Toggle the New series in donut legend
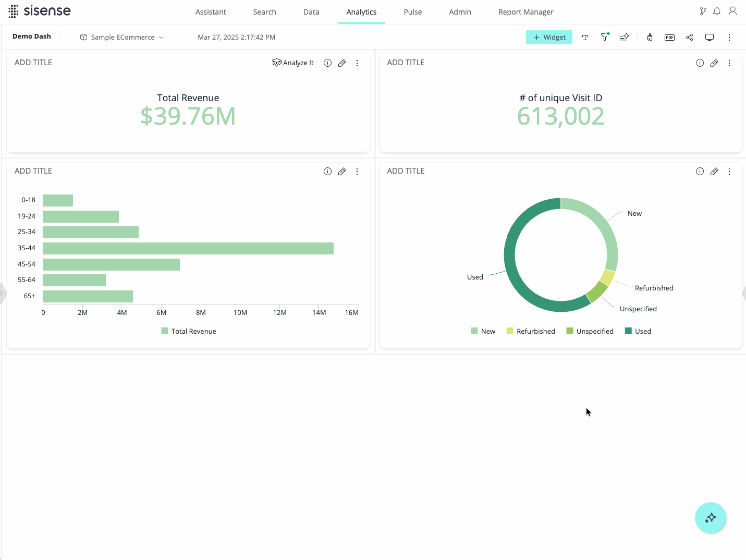Screen dimensions: 746x560 (483, 331)
